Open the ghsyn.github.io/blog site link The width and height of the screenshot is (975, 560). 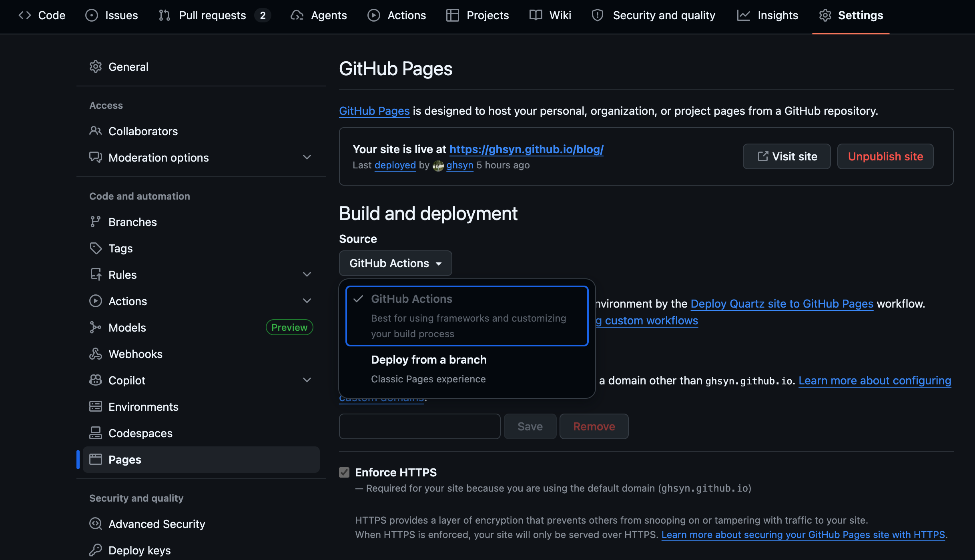[x=526, y=149]
